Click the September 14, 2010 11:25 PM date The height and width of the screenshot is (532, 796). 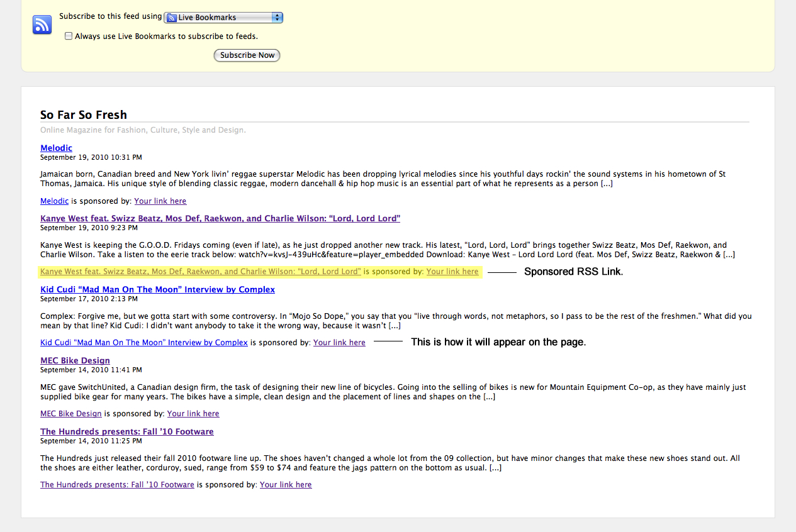click(91, 441)
